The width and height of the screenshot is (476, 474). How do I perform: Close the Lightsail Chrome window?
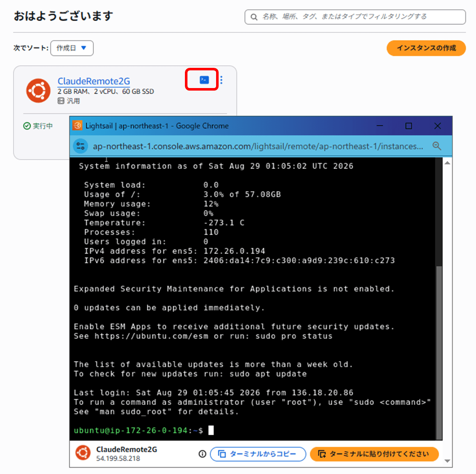coord(437,126)
